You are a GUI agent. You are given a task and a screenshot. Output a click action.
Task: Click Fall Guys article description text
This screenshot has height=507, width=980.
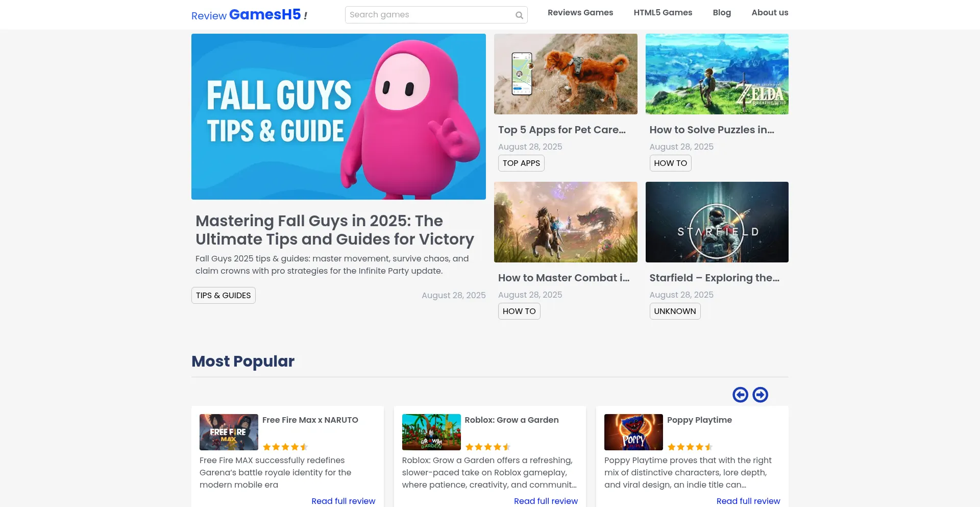tap(332, 264)
